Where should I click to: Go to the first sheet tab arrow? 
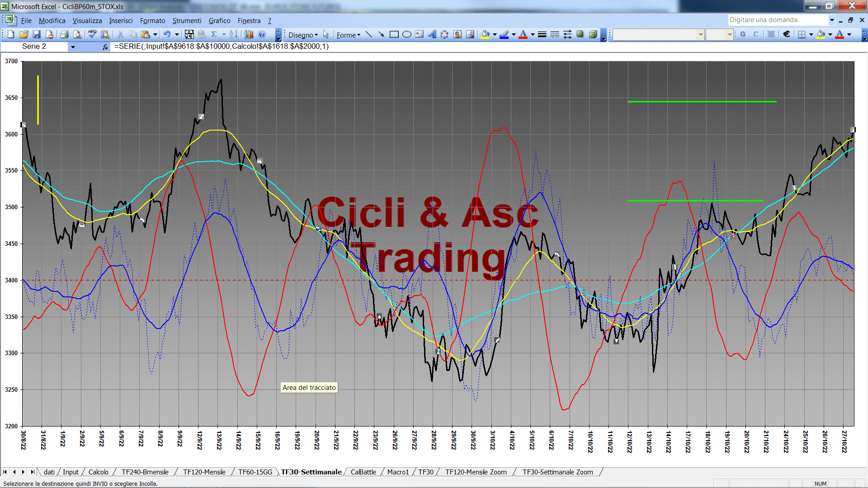pos(5,472)
